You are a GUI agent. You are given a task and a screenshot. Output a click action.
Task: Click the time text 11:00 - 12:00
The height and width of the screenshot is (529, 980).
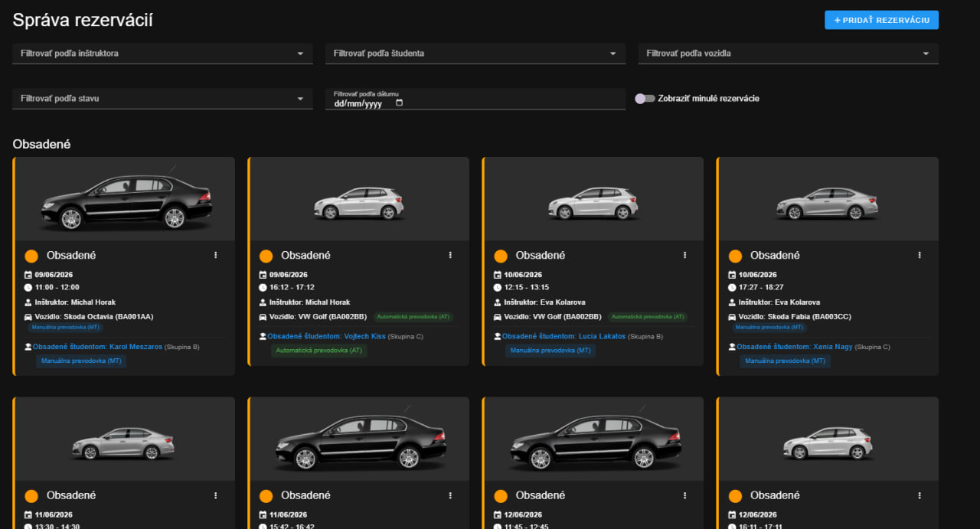pos(57,287)
